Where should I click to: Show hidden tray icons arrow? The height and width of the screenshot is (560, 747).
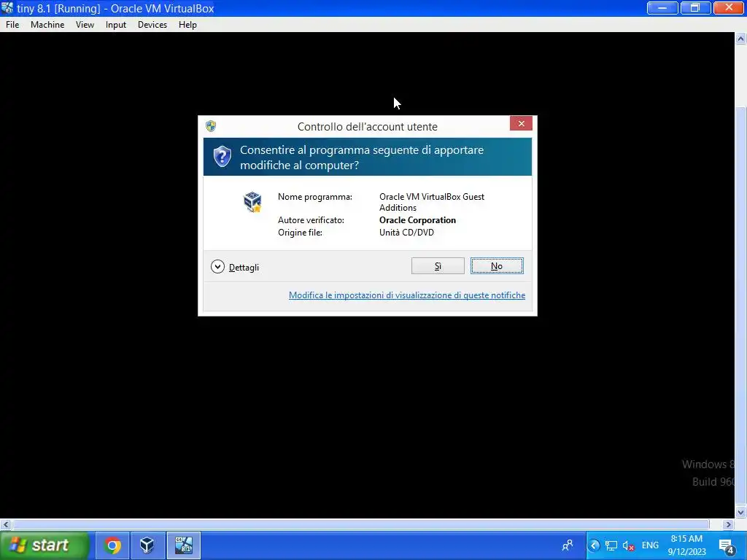click(x=594, y=545)
